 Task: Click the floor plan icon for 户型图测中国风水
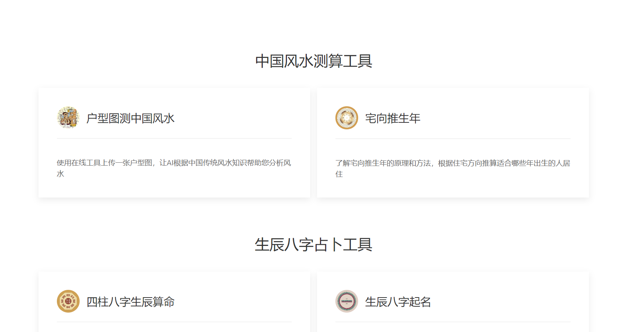click(68, 118)
